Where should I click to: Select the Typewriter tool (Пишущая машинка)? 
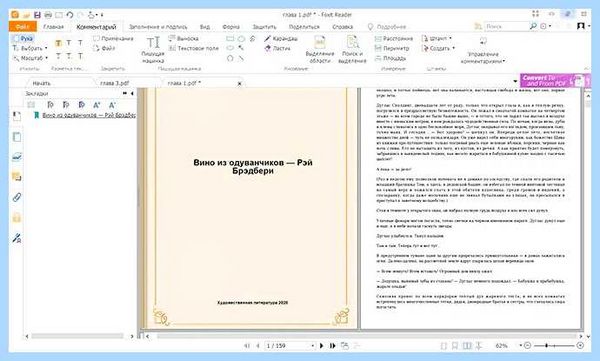pyautogui.click(x=153, y=50)
